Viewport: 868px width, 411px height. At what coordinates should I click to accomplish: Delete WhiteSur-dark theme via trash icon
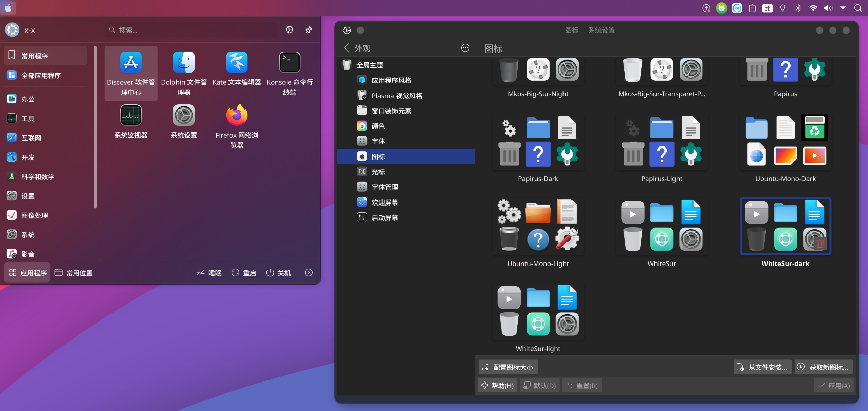click(x=820, y=243)
